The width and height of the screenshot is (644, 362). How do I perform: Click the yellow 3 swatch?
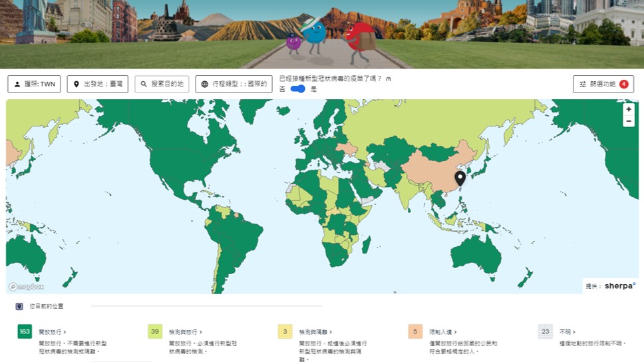tap(285, 331)
